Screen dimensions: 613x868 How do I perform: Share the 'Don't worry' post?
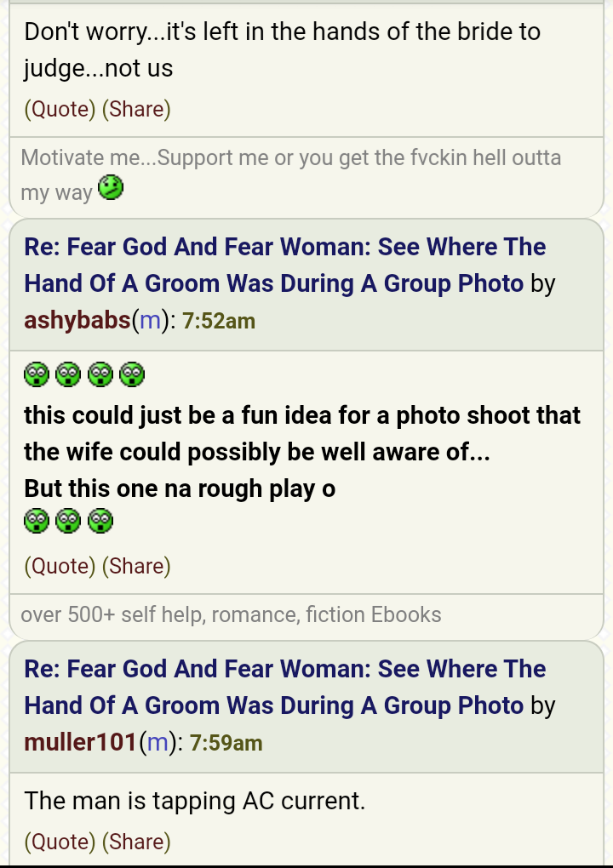136,109
